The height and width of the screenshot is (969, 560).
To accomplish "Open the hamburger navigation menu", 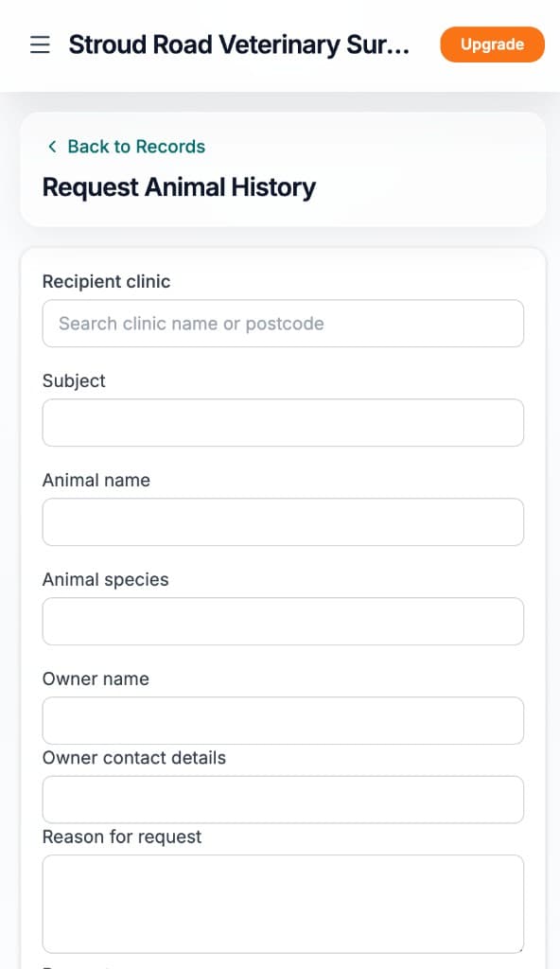I will tap(39, 44).
